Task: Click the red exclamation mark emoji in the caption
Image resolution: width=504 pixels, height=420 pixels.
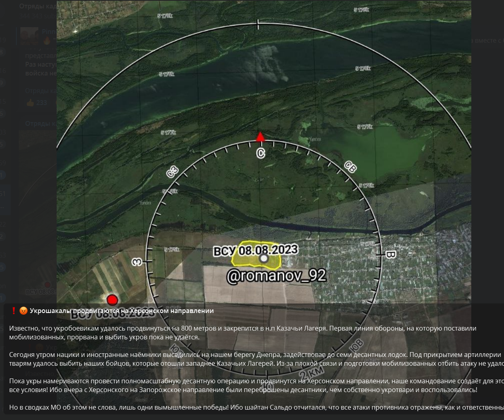Action: pos(14,311)
